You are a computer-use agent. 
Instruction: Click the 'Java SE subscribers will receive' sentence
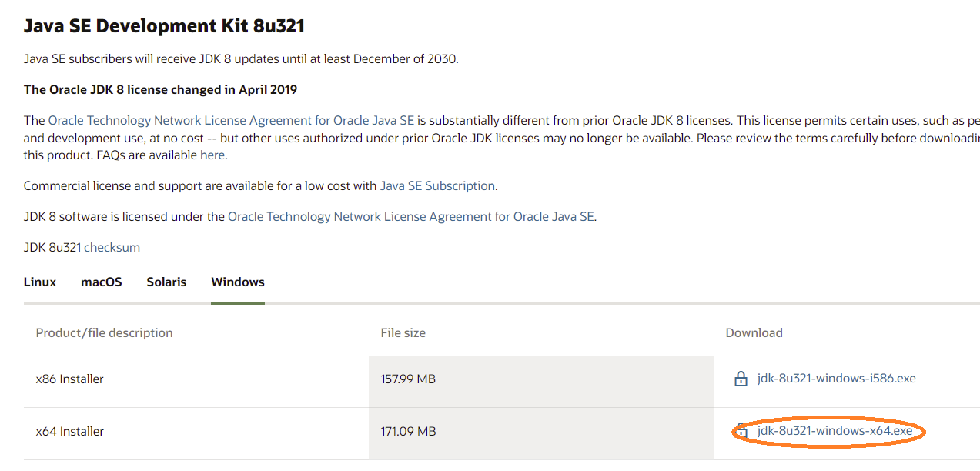coord(241,58)
